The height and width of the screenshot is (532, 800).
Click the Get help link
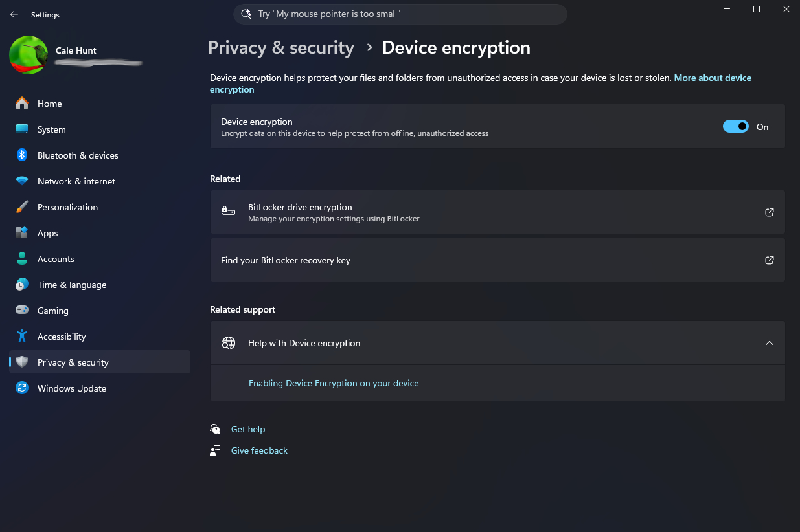pyautogui.click(x=248, y=429)
